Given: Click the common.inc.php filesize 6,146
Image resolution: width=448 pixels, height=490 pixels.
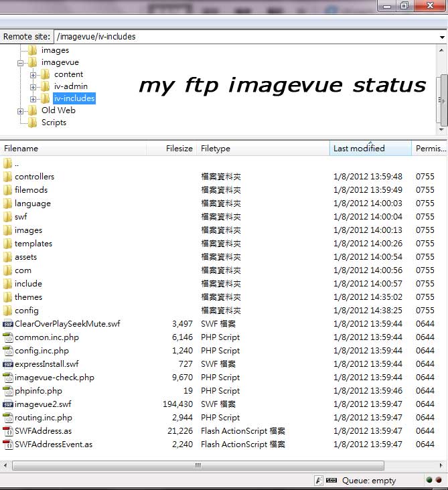Looking at the screenshot, I should pos(183,337).
